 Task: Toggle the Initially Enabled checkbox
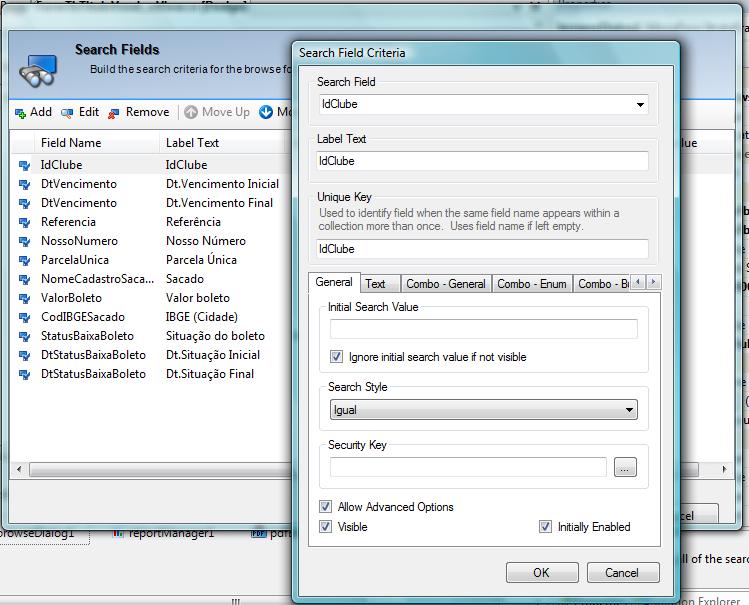point(545,527)
